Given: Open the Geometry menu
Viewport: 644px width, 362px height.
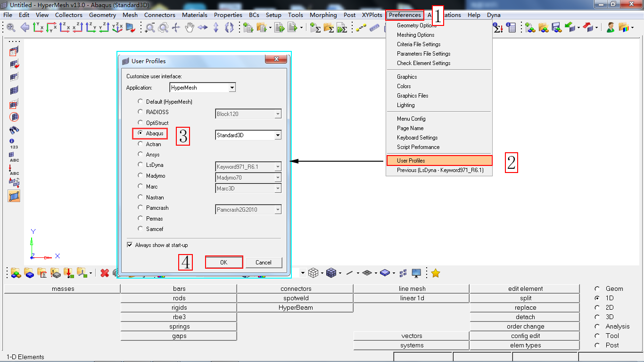Looking at the screenshot, I should [x=102, y=15].
